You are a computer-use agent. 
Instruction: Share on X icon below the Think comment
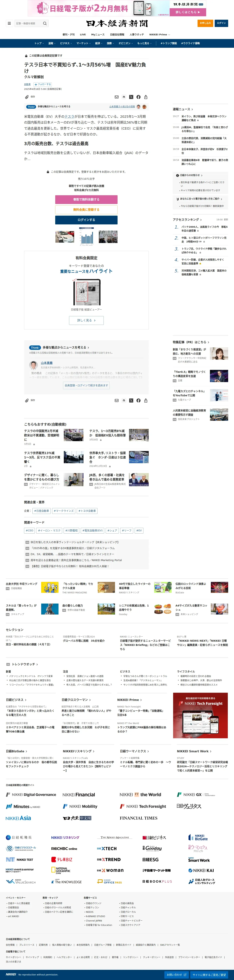tap(131, 401)
